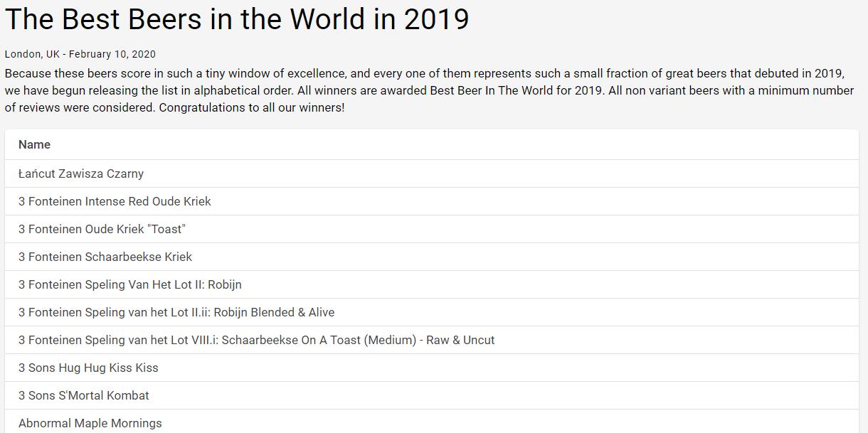Screen dimensions: 868x433
Task: Select Speling Van Het Lot II: Robijn
Action: [x=130, y=284]
